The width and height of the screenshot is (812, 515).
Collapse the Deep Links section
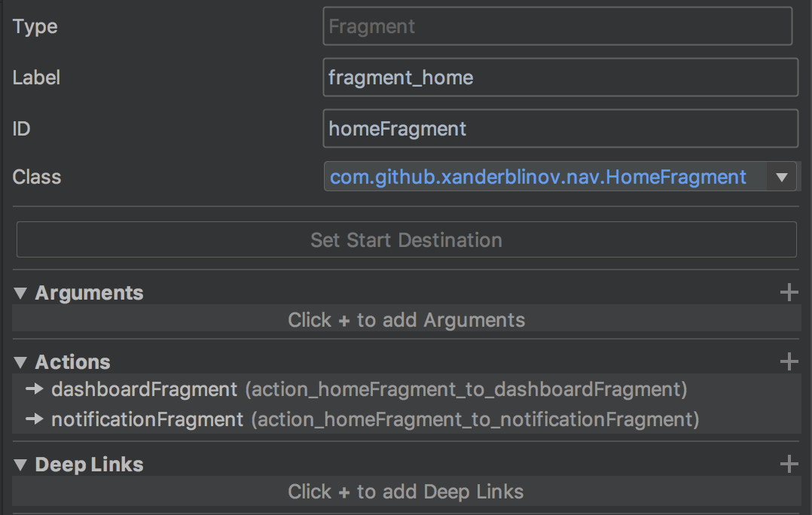(20, 465)
